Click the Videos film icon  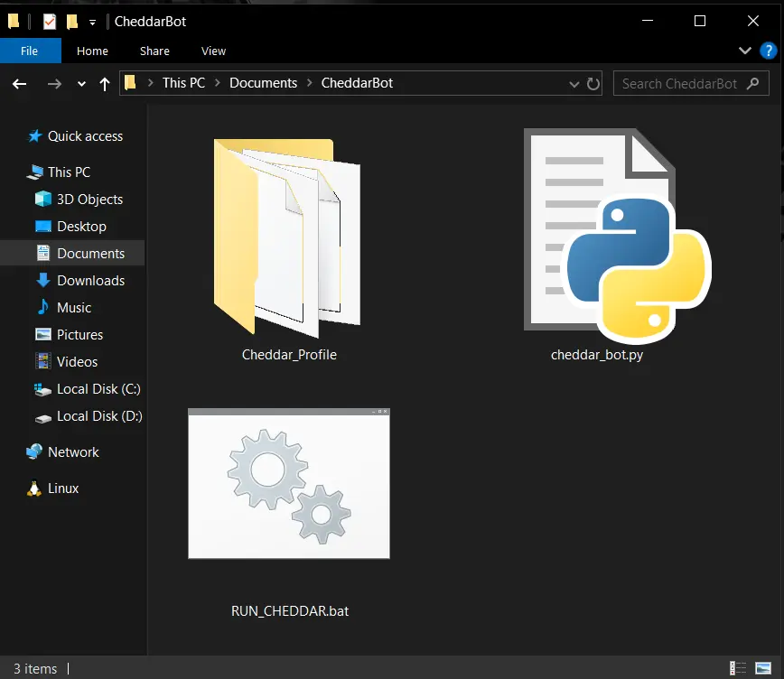coord(43,361)
